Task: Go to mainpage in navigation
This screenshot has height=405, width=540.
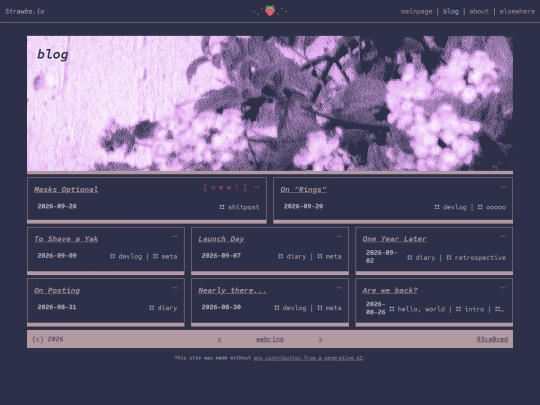Action: [416, 11]
